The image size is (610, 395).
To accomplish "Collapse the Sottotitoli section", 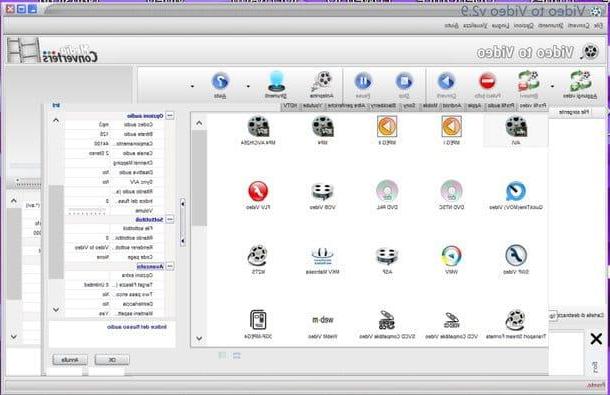I will click(170, 219).
